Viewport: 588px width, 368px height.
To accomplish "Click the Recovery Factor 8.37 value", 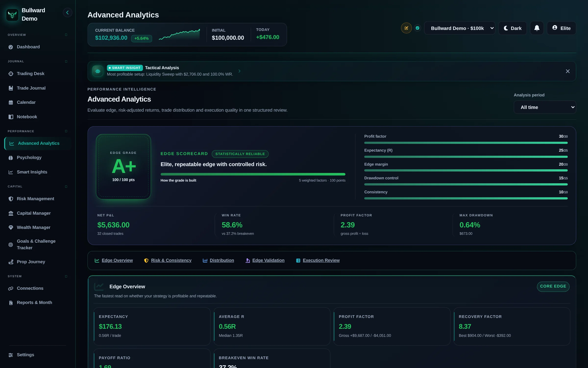I will (465, 327).
